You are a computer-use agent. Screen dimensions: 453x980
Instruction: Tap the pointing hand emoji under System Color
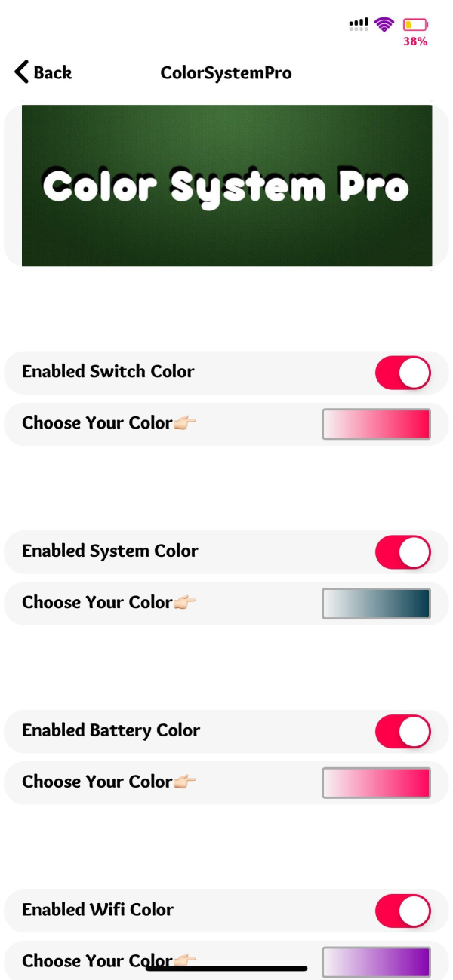tap(184, 603)
